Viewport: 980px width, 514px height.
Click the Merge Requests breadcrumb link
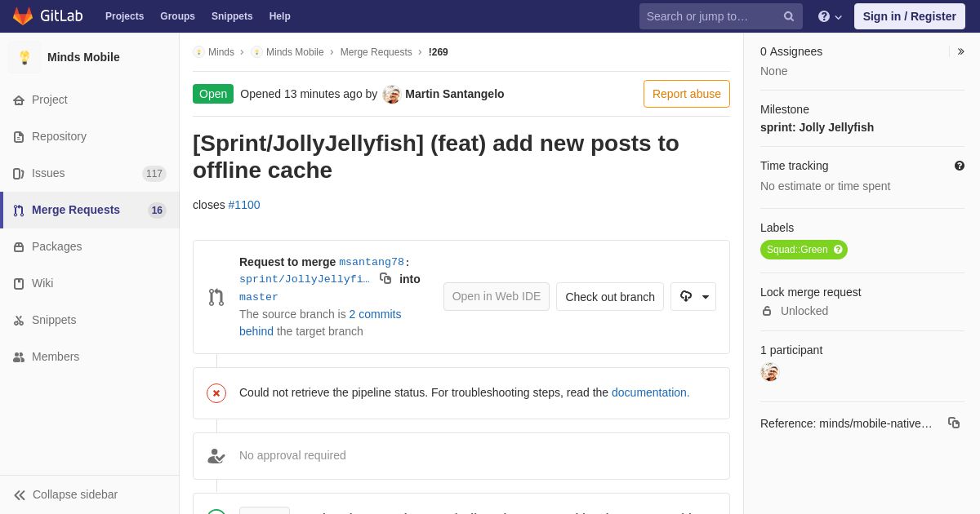[376, 52]
